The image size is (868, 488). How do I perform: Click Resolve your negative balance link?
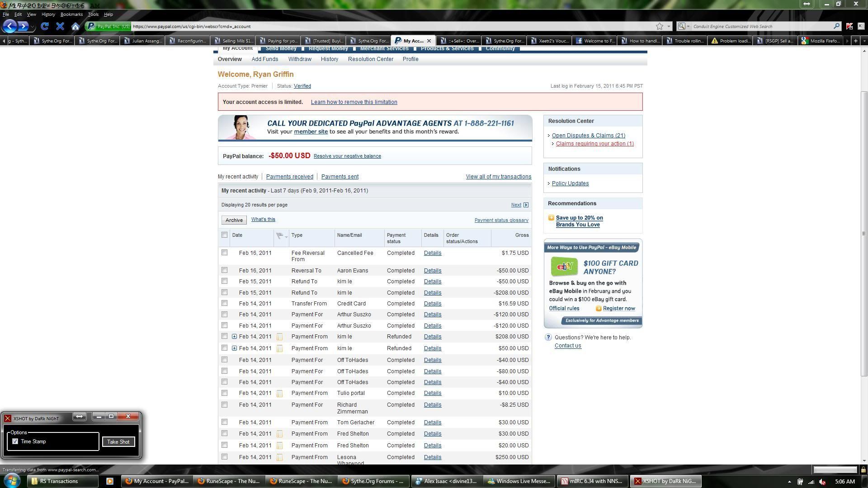click(347, 156)
